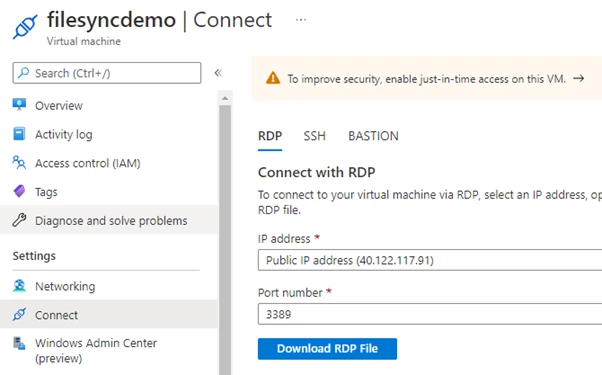602x375 pixels.
Task: Switch to the RDP tab
Action: coord(270,136)
